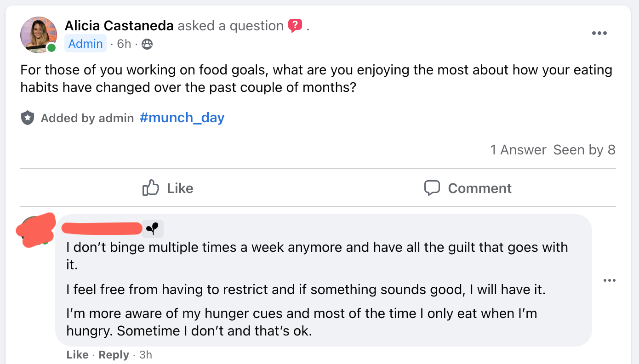
Task: Show who is in Seen by 8
Action: [x=584, y=150]
